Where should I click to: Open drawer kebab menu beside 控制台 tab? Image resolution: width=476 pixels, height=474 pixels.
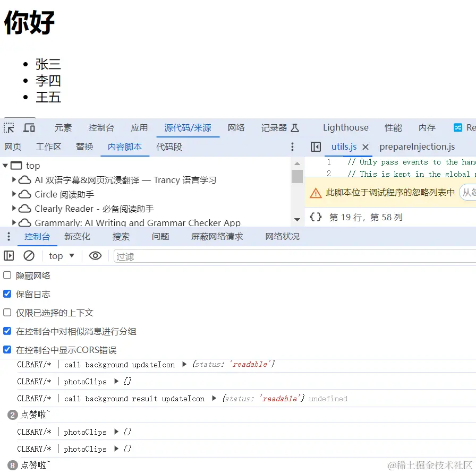click(8, 237)
